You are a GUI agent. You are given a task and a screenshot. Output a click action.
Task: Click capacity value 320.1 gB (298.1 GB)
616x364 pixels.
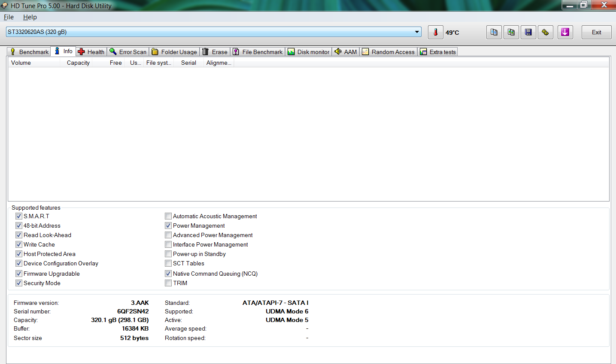click(120, 320)
